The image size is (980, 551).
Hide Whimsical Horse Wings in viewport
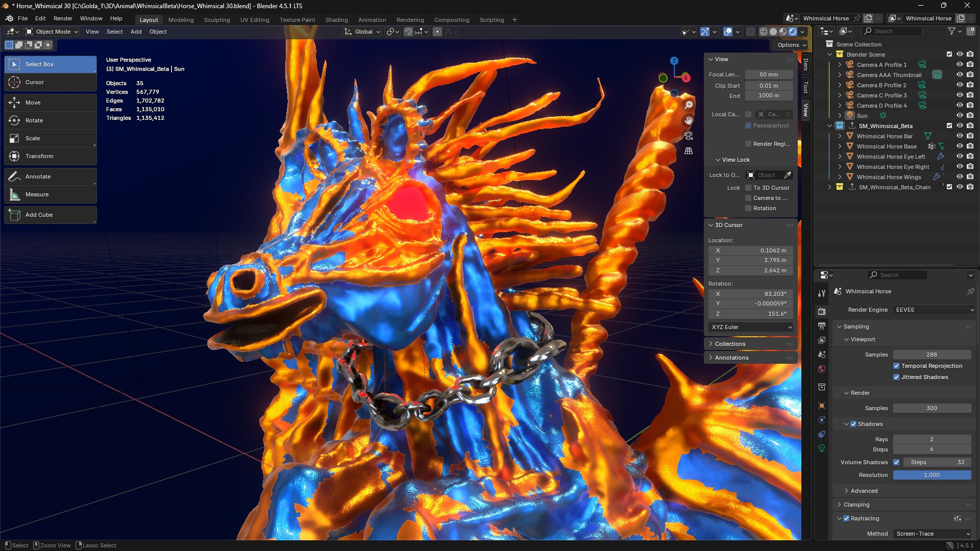click(960, 177)
